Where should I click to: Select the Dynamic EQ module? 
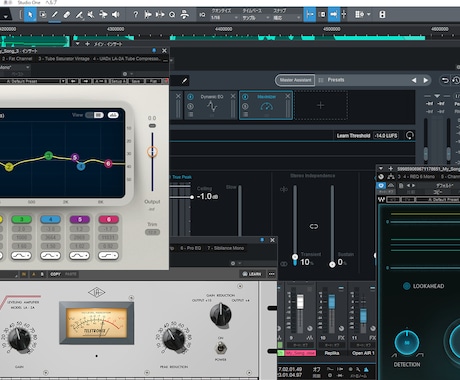(212, 105)
